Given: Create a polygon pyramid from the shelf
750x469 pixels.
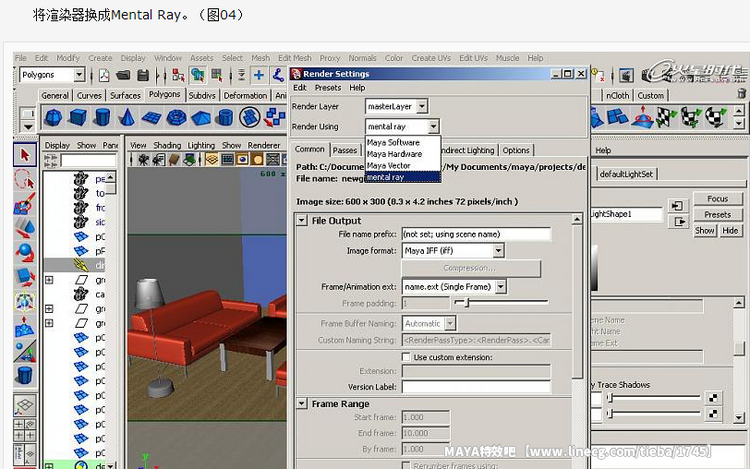Looking at the screenshot, I should [201, 118].
